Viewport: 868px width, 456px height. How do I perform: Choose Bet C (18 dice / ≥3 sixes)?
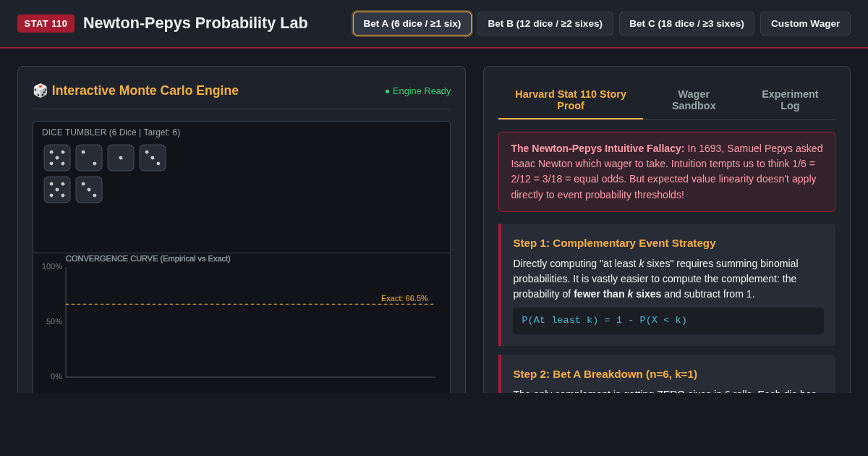pyautogui.click(x=686, y=23)
